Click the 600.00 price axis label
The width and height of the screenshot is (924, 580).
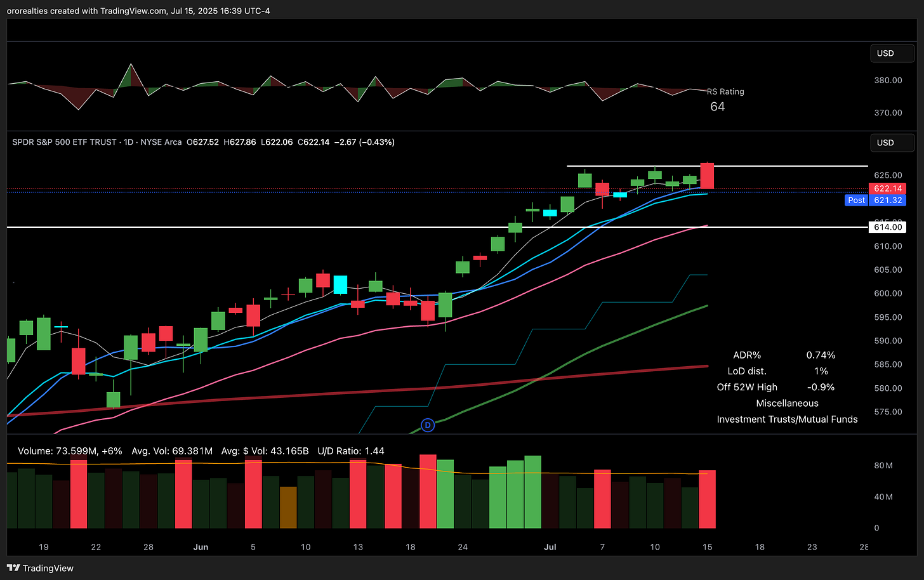888,293
